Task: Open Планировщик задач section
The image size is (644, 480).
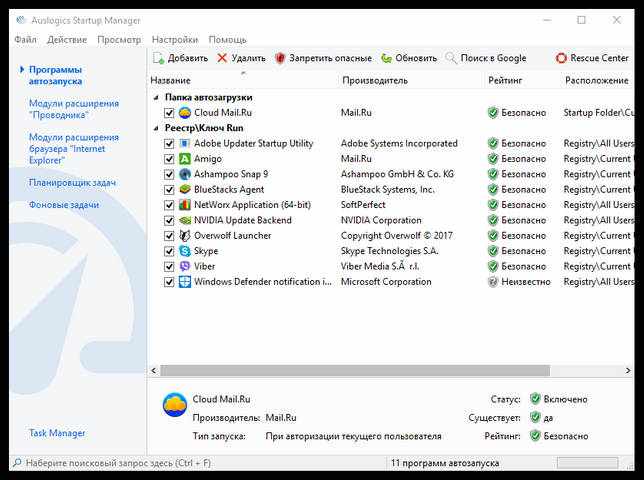Action: coord(72,183)
